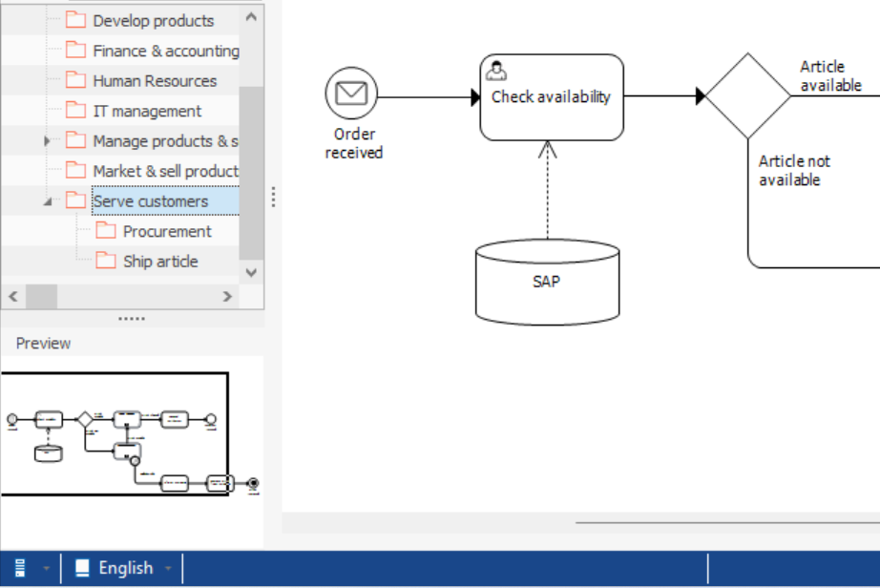Click the tree scroll left arrow
Viewport: 880px width, 588px height.
[13, 296]
